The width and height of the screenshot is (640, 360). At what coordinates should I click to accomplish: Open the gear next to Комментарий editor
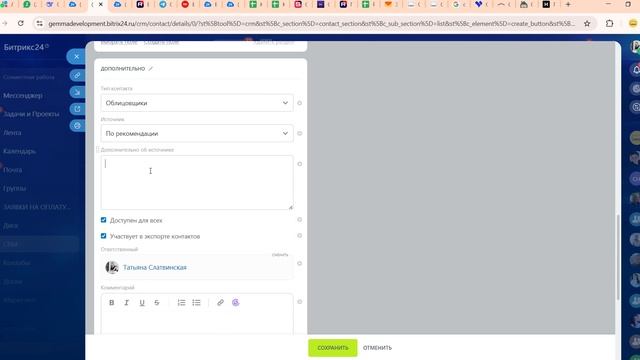pos(300,302)
